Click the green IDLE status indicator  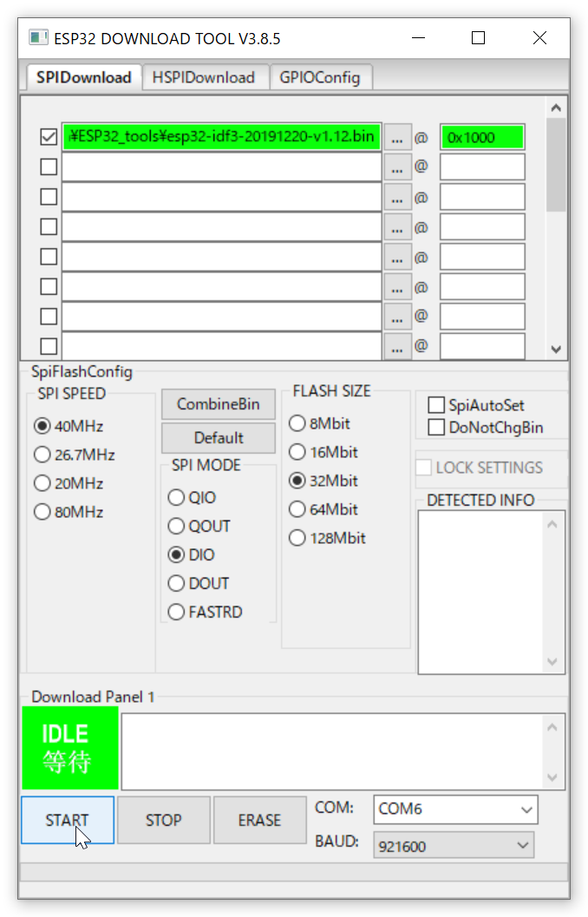coord(70,748)
